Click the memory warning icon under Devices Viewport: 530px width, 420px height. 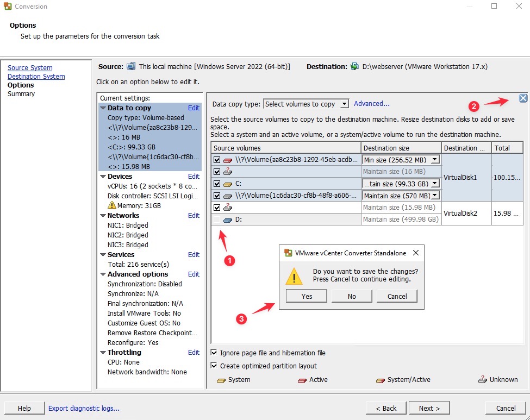coord(111,205)
